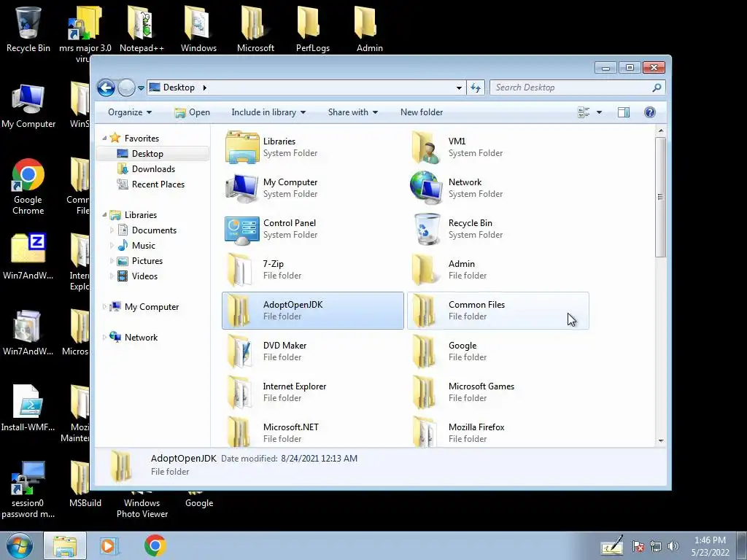This screenshot has height=560, width=747.
Task: Select the Notepad++ desktop folder icon
Action: (142, 29)
